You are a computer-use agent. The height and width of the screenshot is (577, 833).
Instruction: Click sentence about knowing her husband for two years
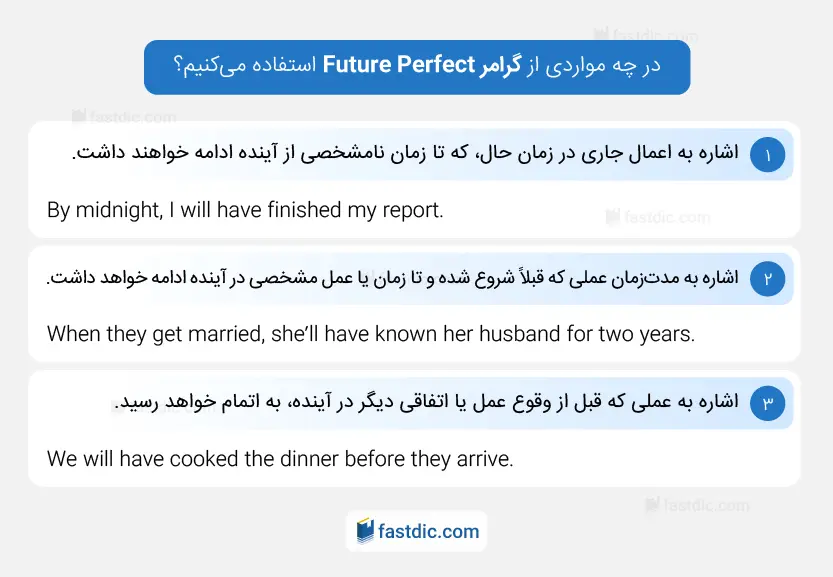tap(371, 334)
